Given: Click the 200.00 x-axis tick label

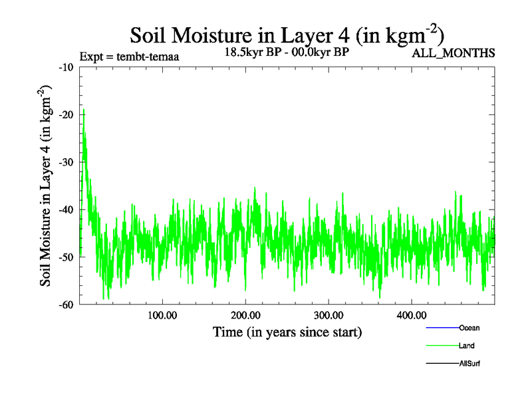Looking at the screenshot, I should [x=245, y=315].
